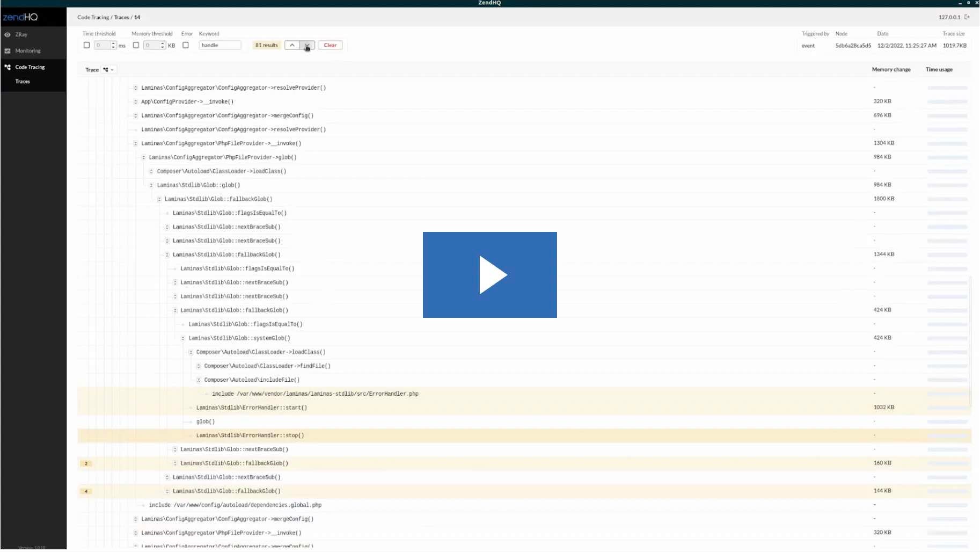Click the ZRay eye icon in sidebar

tap(8, 34)
